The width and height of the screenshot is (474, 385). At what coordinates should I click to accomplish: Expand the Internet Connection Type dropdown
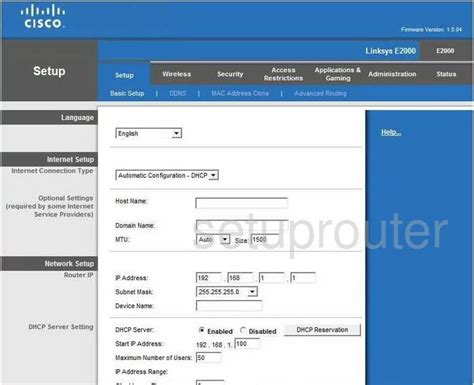pyautogui.click(x=167, y=175)
